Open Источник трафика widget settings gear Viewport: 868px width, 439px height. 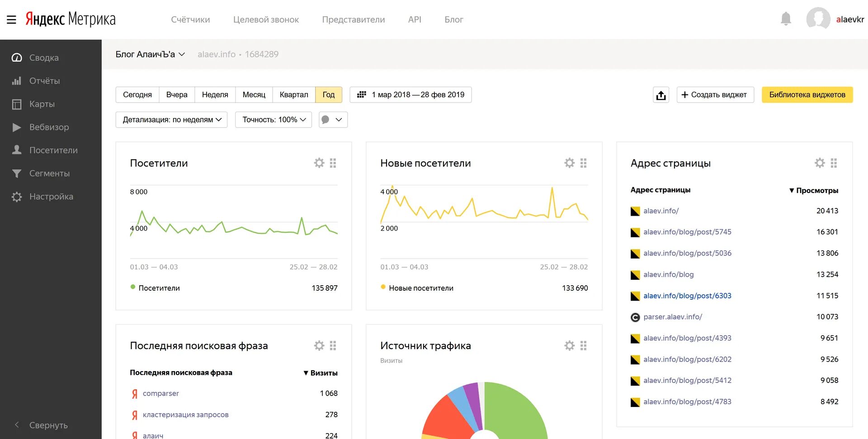pos(570,346)
